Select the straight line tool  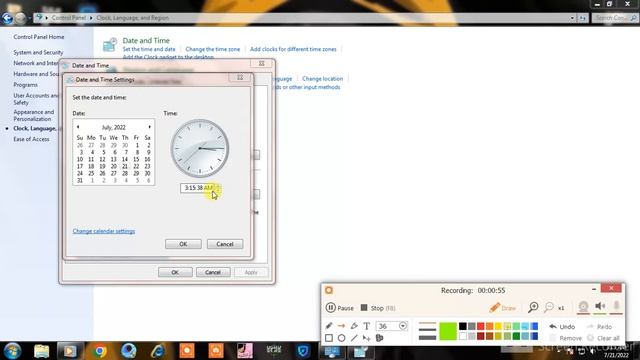click(x=354, y=338)
